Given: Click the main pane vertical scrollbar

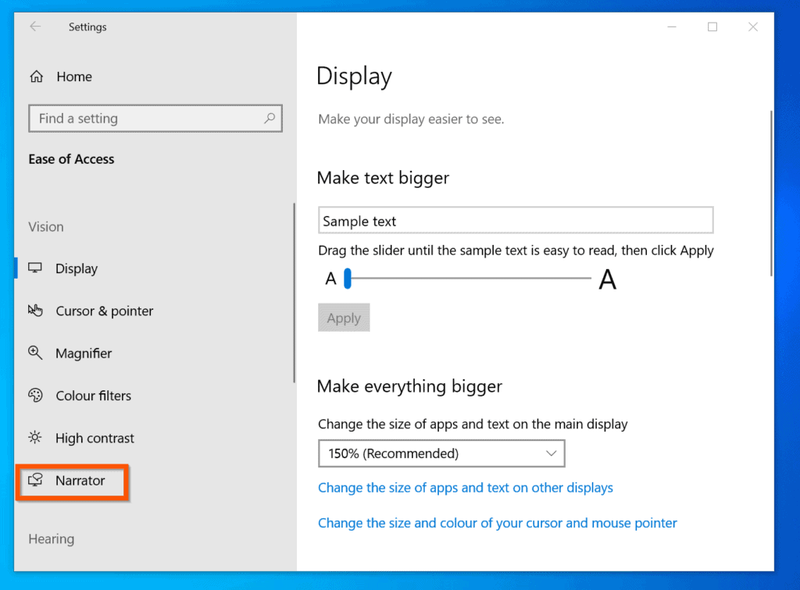Looking at the screenshot, I should pyautogui.click(x=771, y=193).
